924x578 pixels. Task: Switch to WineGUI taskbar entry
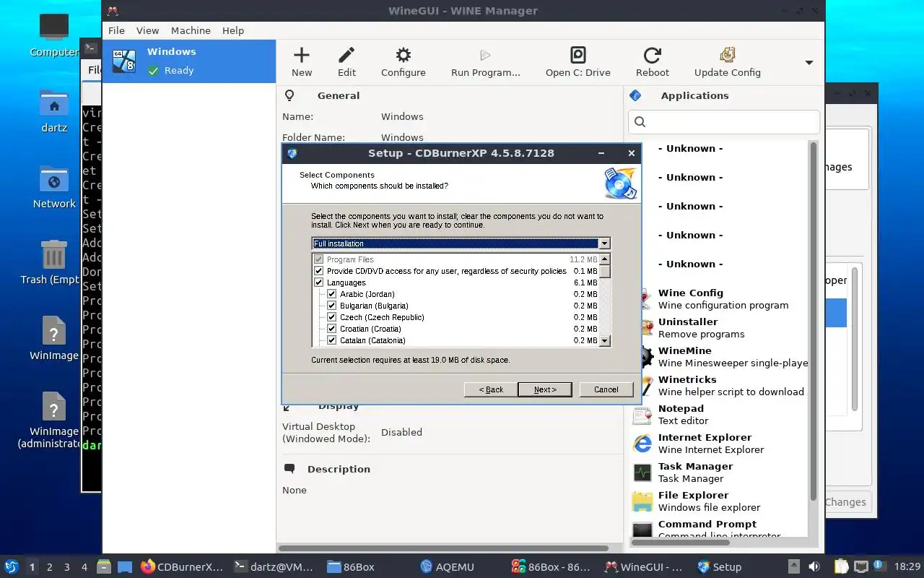pyautogui.click(x=644, y=567)
